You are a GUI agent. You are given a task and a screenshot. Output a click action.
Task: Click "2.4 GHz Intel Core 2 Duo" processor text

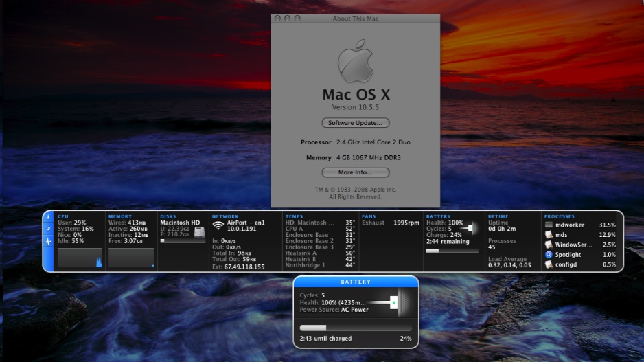373,142
